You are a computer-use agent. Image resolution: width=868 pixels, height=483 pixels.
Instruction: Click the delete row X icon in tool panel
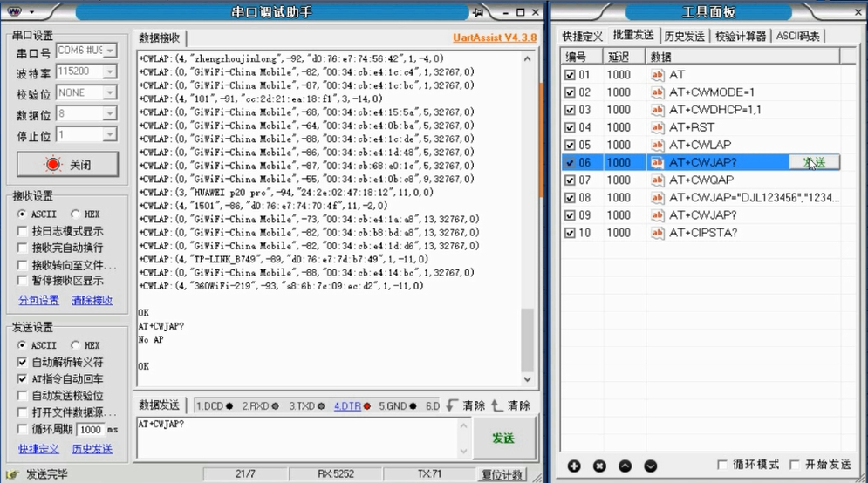tap(599, 466)
